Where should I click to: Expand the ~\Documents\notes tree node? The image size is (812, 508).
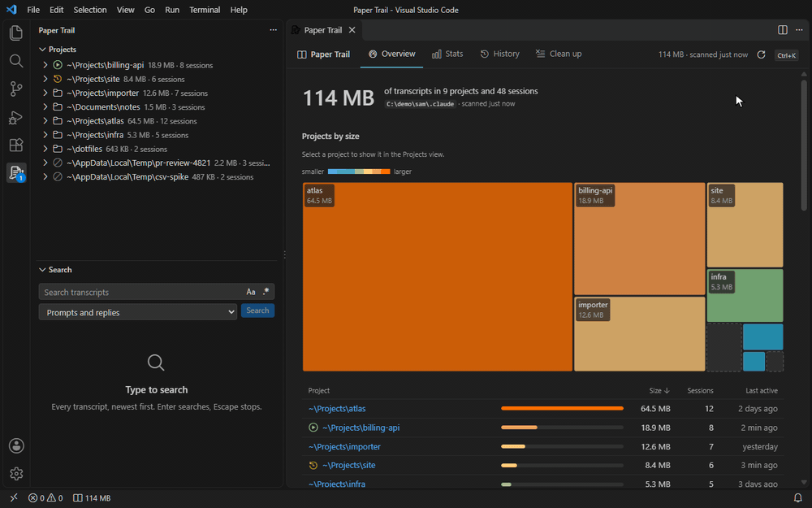45,106
